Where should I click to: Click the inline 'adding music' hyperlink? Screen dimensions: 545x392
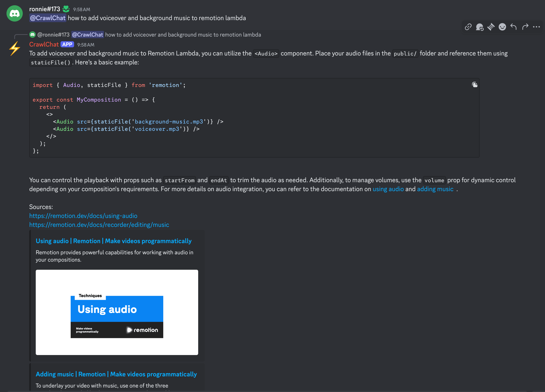[x=435, y=189]
